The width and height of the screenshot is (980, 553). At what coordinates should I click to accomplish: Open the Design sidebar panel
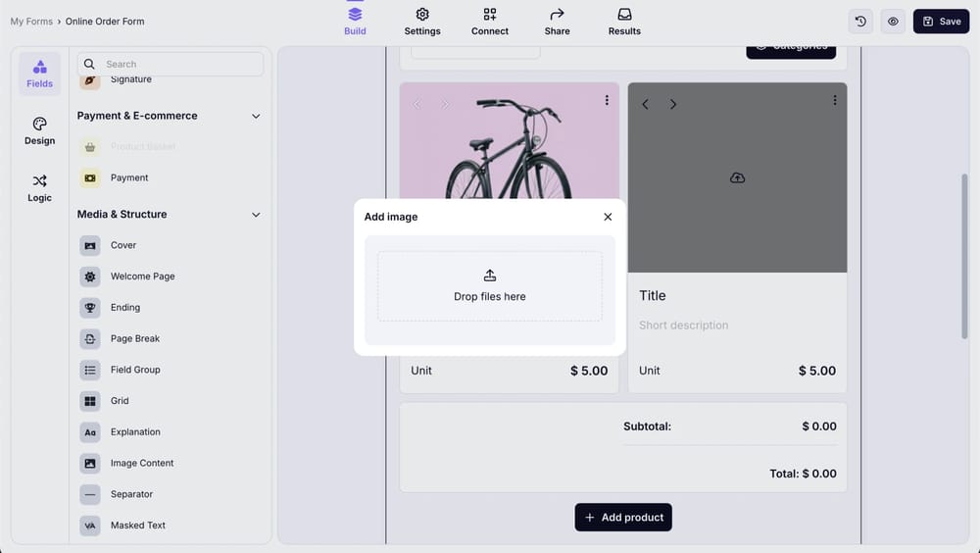pyautogui.click(x=39, y=130)
